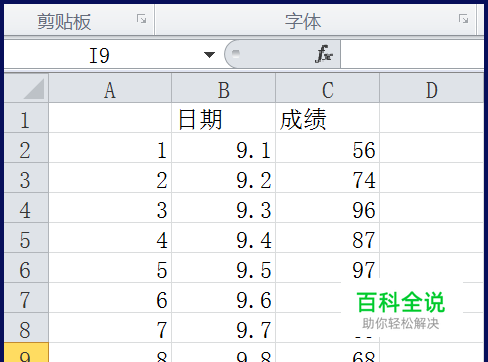
Task: Click score cell 97
Action: point(328,268)
